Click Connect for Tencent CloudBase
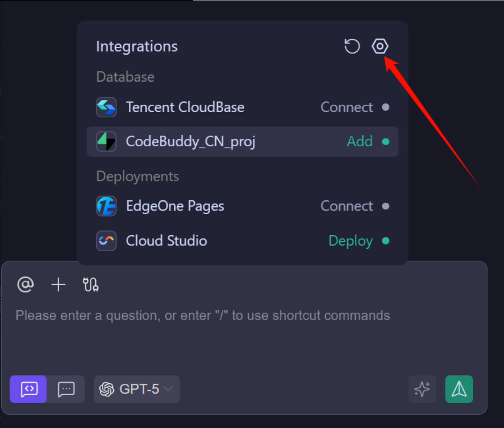The width and height of the screenshot is (504, 428). [347, 107]
